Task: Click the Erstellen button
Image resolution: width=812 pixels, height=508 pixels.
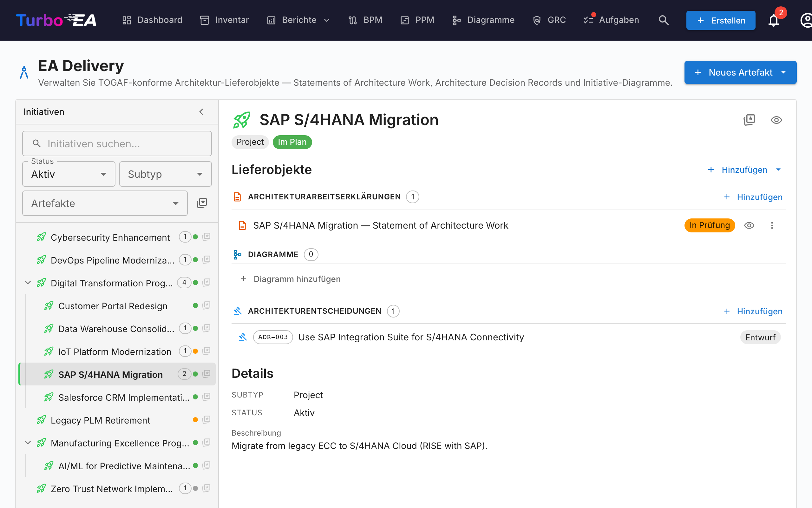Action: [721, 21]
